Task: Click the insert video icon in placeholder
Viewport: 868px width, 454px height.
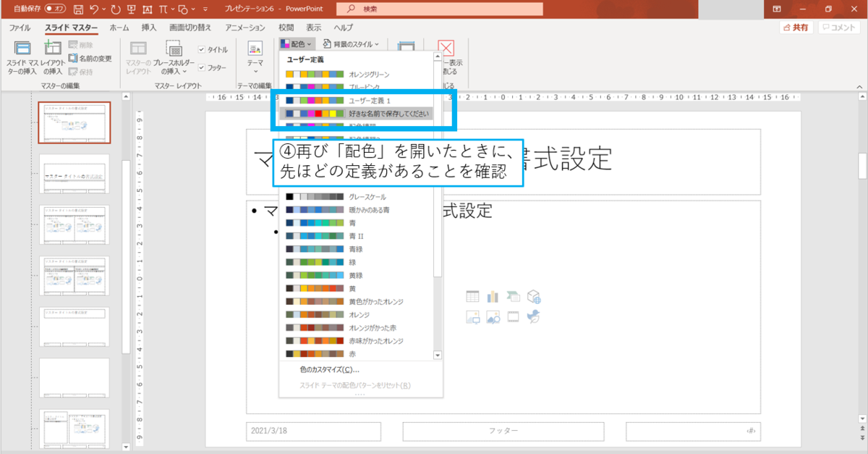Action: 514,316
